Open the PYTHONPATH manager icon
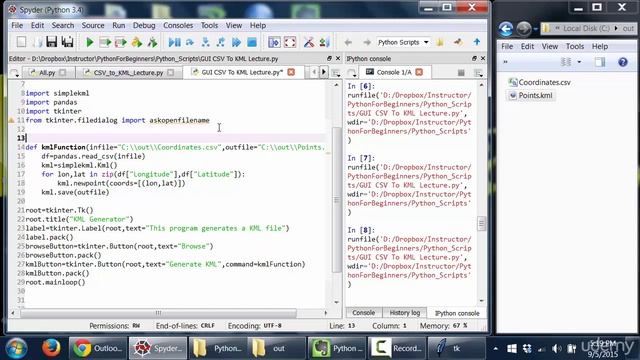Viewport: 640px width, 360px height. click(x=324, y=42)
